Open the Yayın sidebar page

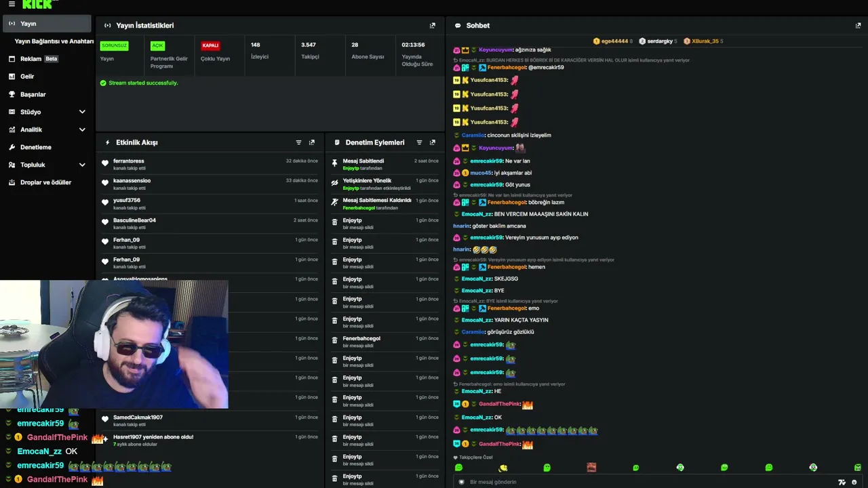point(47,24)
